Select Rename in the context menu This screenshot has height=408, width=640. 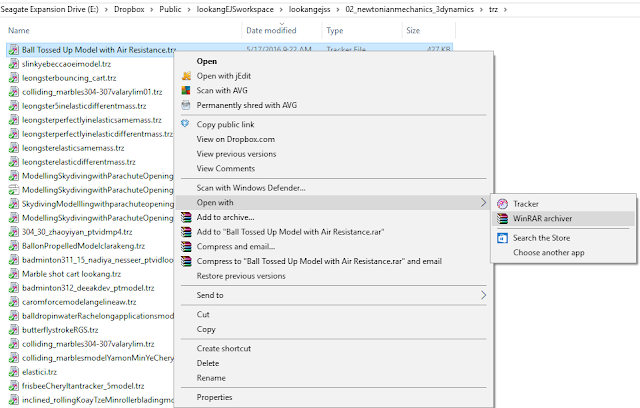(x=211, y=378)
